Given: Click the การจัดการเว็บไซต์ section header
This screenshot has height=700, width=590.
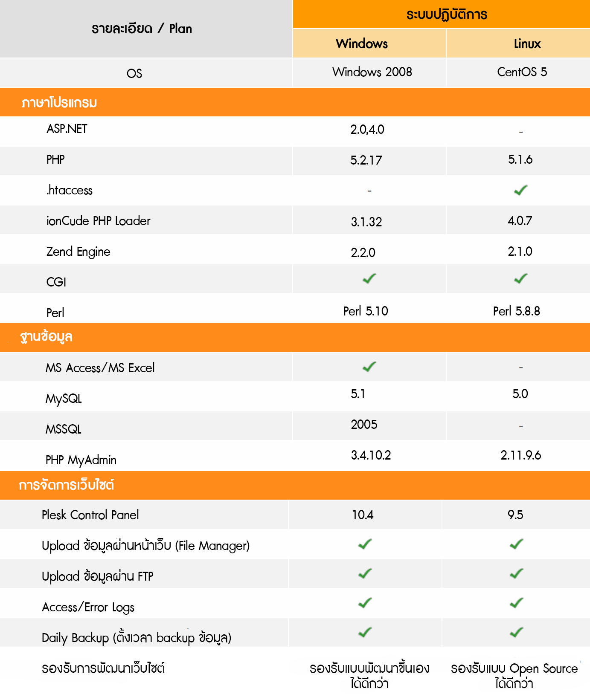Looking at the screenshot, I should pyautogui.click(x=66, y=485).
